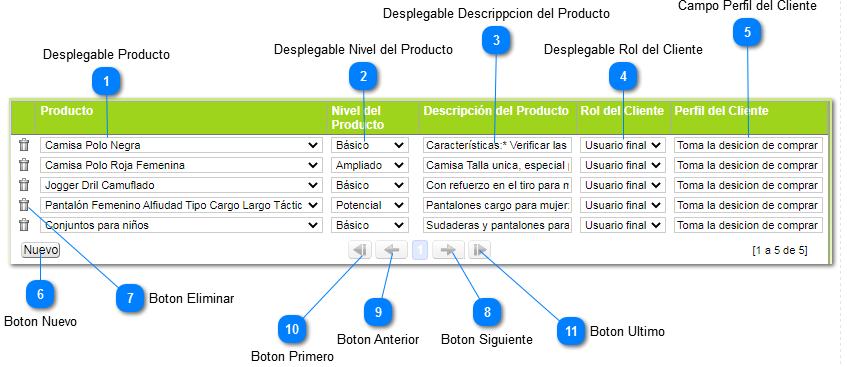Open Nivel dropdown in Conjuntos para niños row
Viewport: 847px width, 367px height.
[369, 225]
